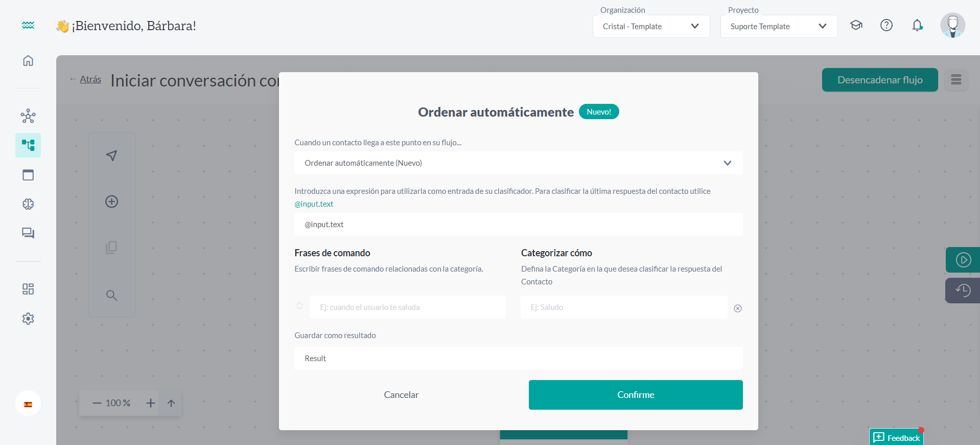Click the zoom in plus button
Viewport: 980px width, 445px height.
pyautogui.click(x=150, y=403)
